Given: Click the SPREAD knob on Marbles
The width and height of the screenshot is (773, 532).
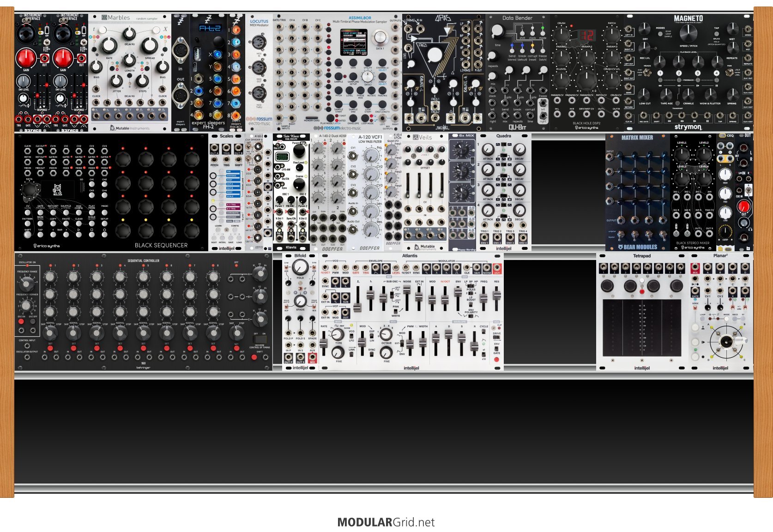Looking at the screenshot, I should coord(150,46).
